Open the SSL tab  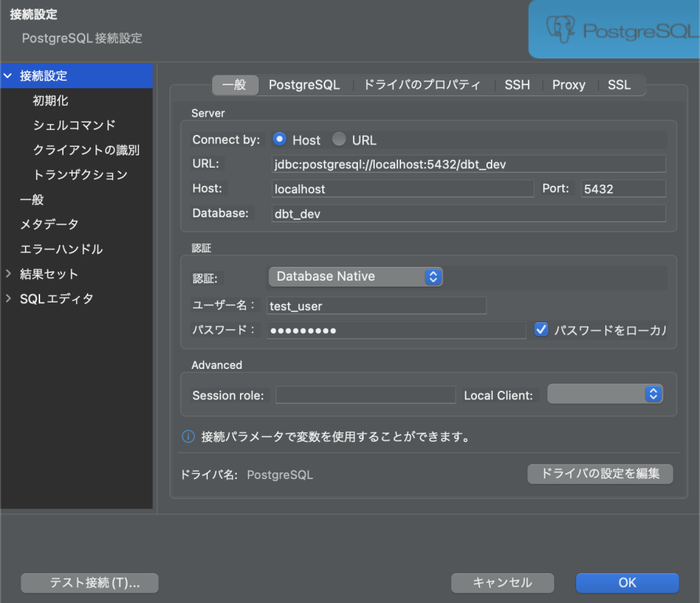pos(619,85)
